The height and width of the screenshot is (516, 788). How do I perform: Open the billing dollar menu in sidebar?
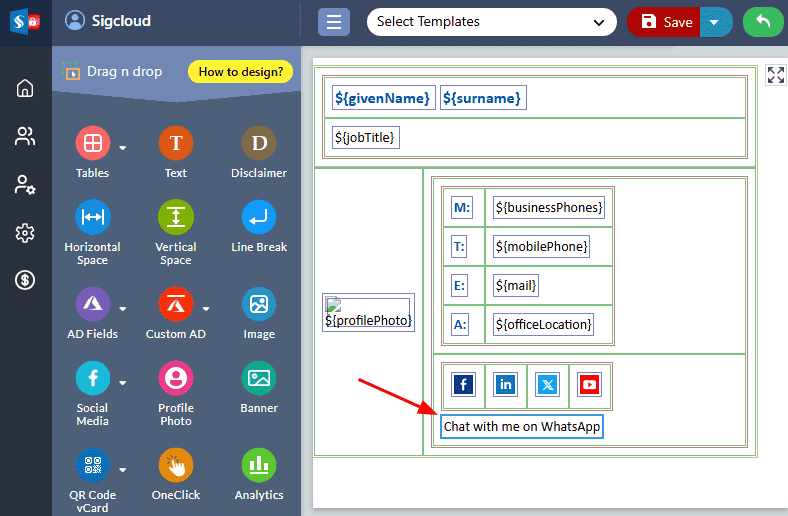point(26,280)
